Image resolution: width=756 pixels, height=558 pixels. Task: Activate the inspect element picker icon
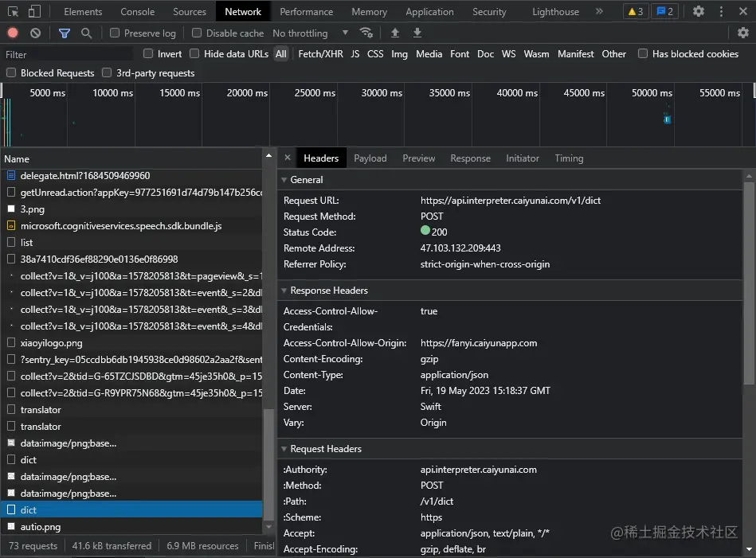coord(13,12)
